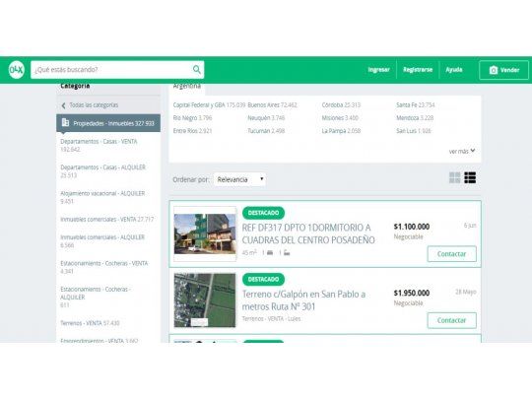Image resolution: width=532 pixels, height=399 pixels.
Task: Click the camera icon in Vender button
Action: 494,70
